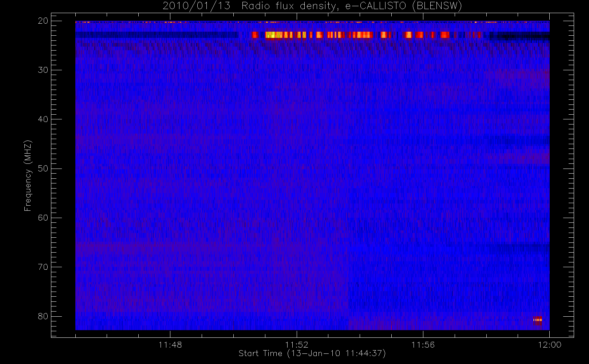
Task: Click the 50 MHz frequency tick label
Action: pyautogui.click(x=43, y=169)
